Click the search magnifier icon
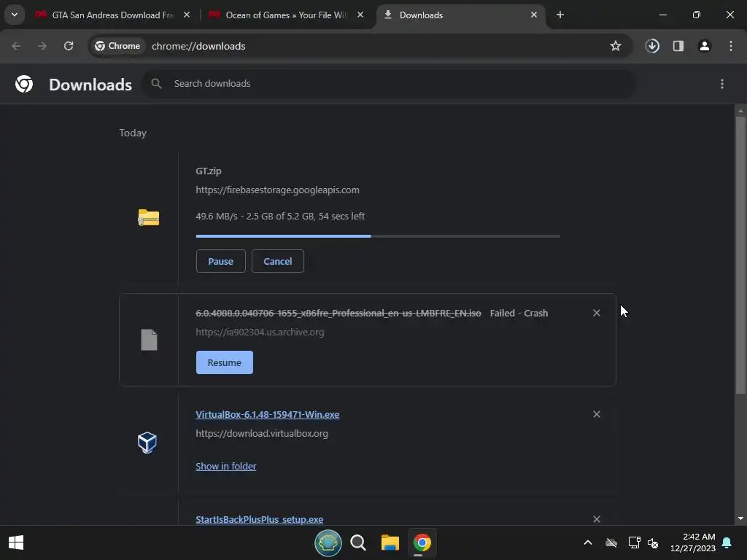Image resolution: width=747 pixels, height=560 pixels. tap(156, 84)
